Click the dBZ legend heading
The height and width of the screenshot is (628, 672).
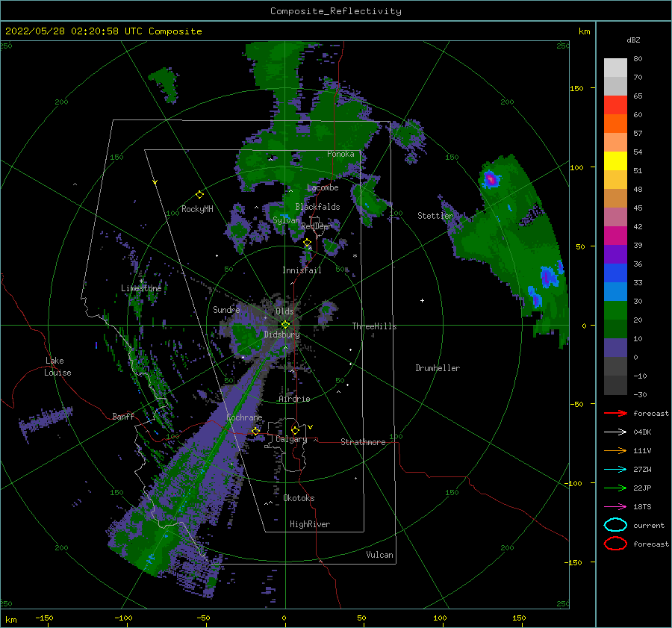pyautogui.click(x=633, y=40)
